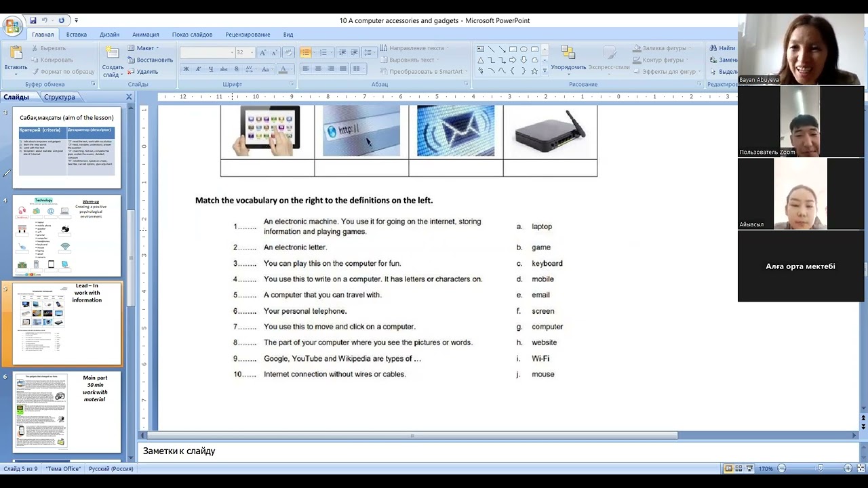The width and height of the screenshot is (868, 488).
Task: Align text right
Action: (330, 69)
